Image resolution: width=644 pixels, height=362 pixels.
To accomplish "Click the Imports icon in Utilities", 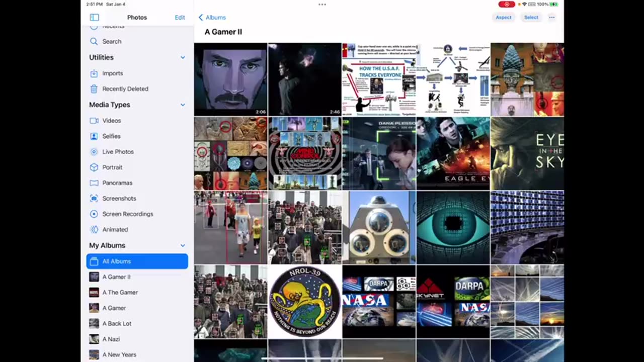I will 94,73.
